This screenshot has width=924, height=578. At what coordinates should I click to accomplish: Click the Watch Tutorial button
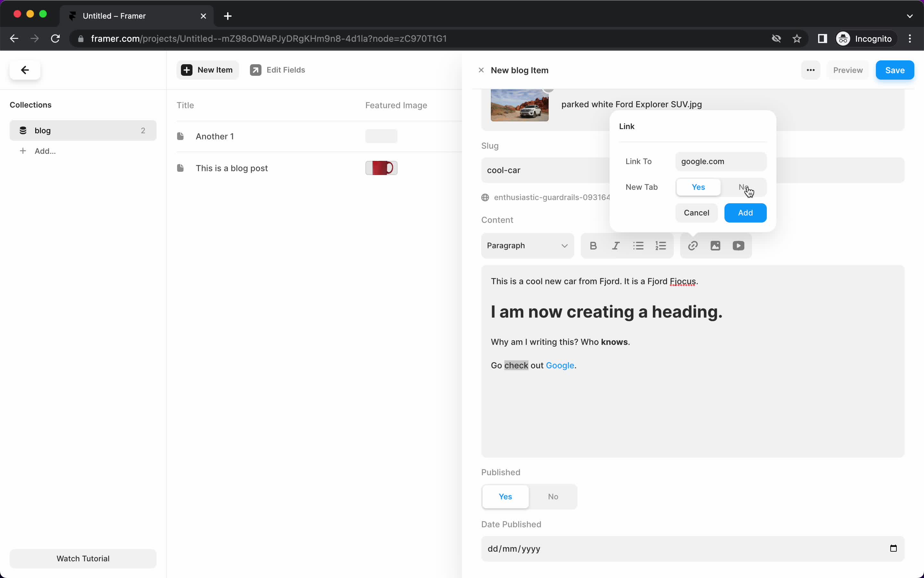pos(83,558)
